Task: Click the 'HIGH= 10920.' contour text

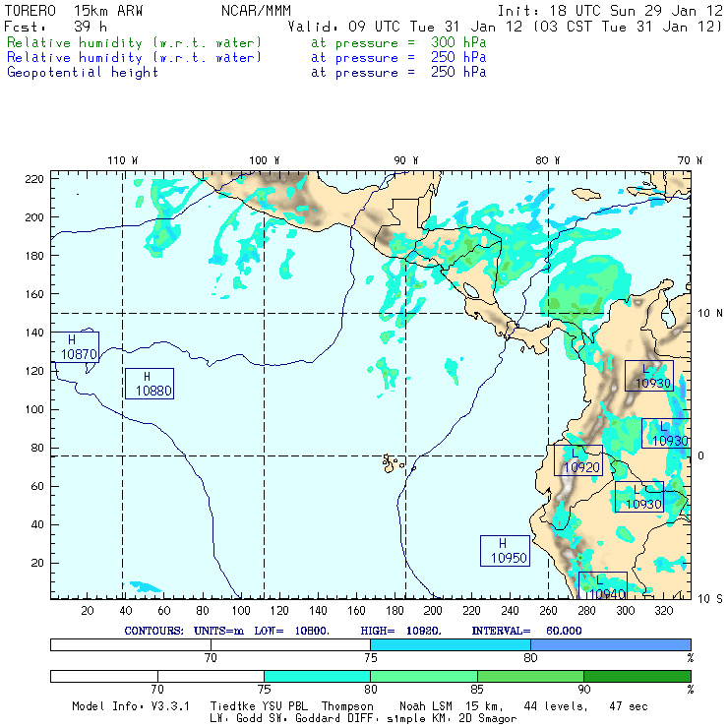Action: (x=401, y=631)
